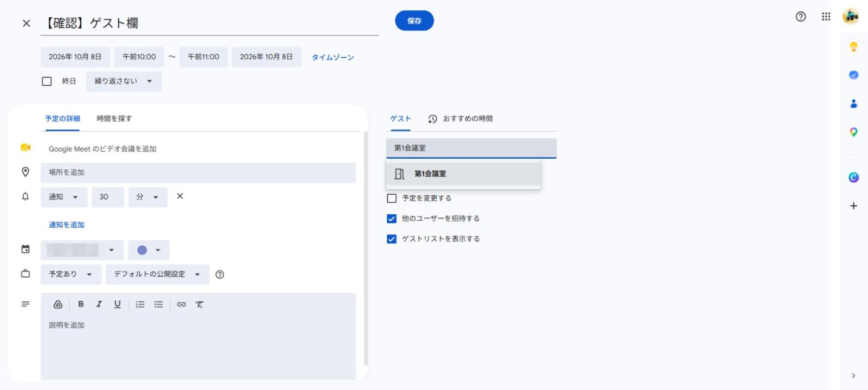Screen dimensions: 868x390
Task: Choose 第1会議室 from the suggestion list
Action: (x=463, y=174)
